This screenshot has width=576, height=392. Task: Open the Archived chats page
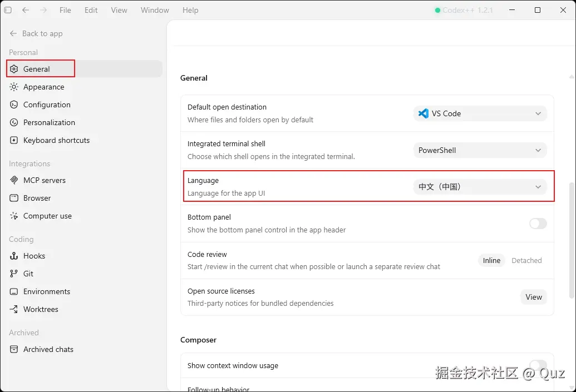84,349
